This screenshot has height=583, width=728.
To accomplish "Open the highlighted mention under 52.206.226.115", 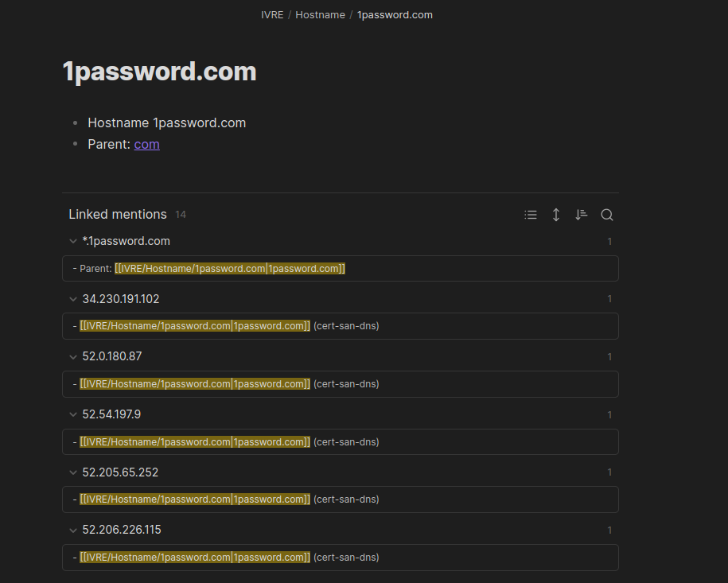I will [x=194, y=557].
